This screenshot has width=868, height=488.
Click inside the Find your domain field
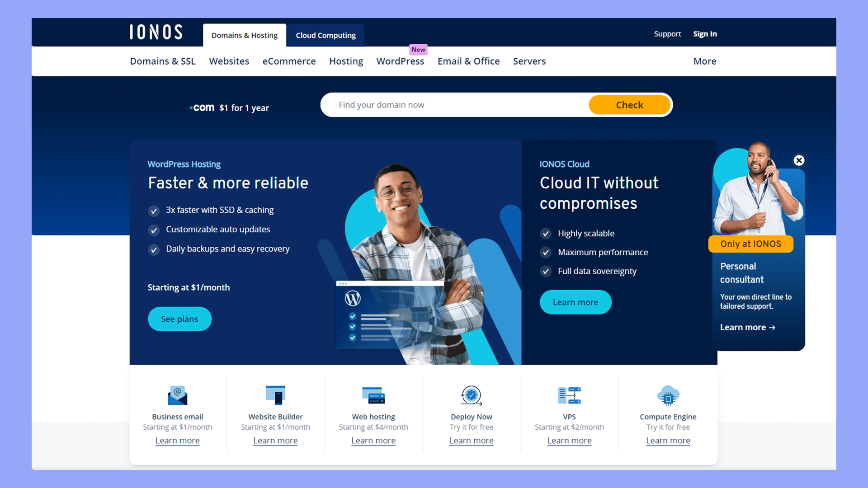[x=452, y=104]
